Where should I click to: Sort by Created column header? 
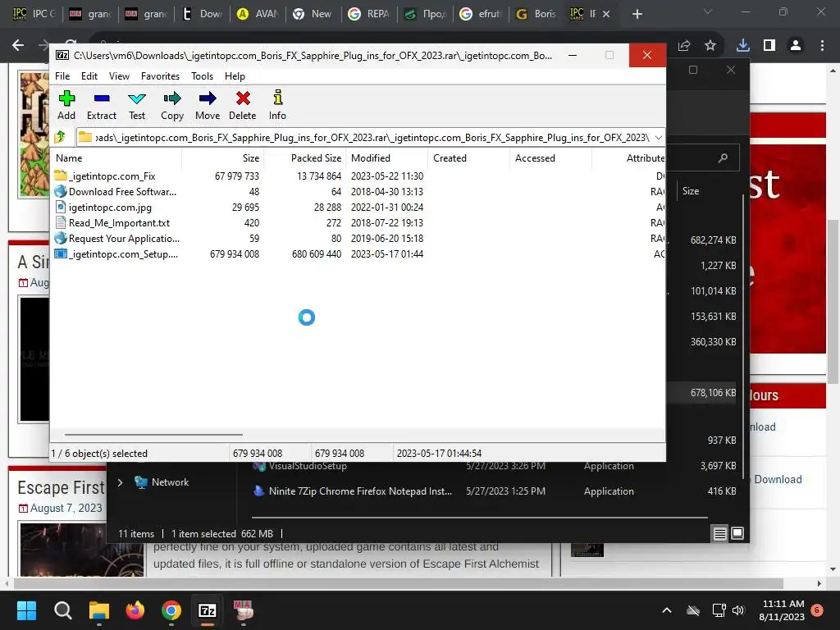tap(468, 158)
